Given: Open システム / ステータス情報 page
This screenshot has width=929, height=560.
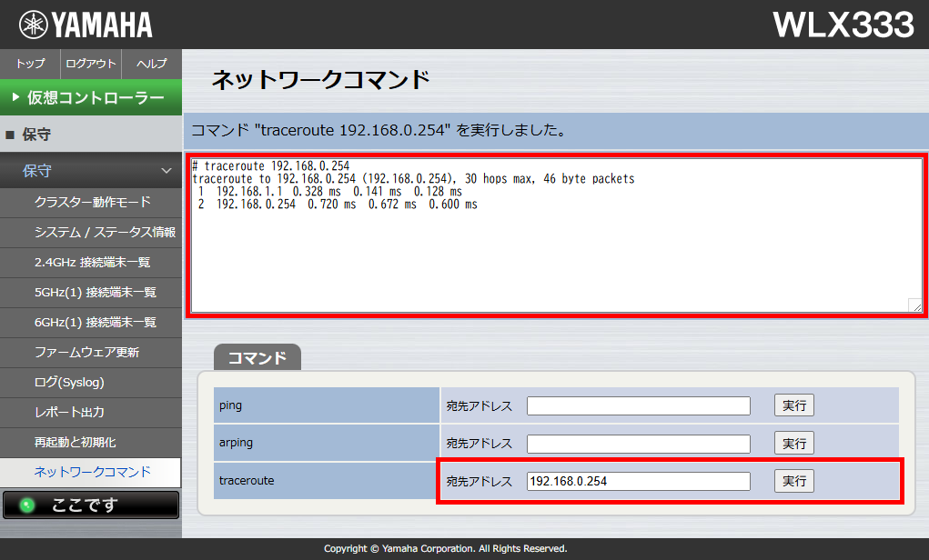Looking at the screenshot, I should (x=91, y=232).
